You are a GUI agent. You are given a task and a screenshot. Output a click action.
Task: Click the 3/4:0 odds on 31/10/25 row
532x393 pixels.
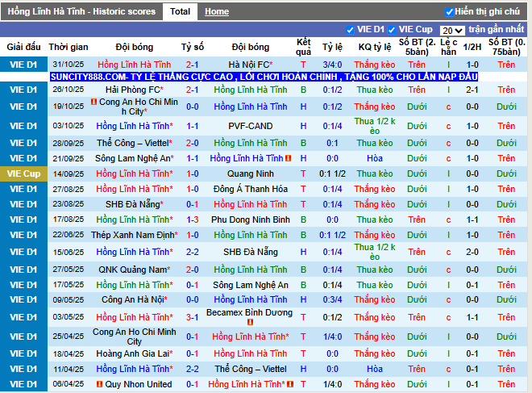[332, 65]
